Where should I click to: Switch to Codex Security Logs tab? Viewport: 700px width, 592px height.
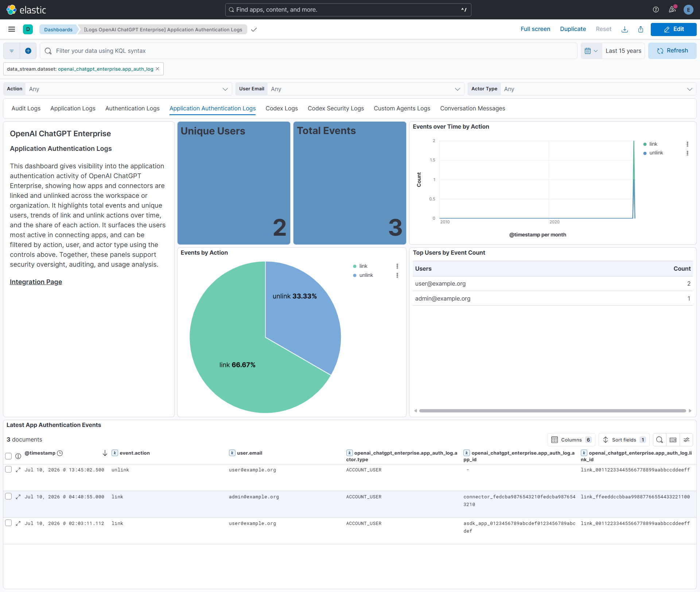(335, 109)
